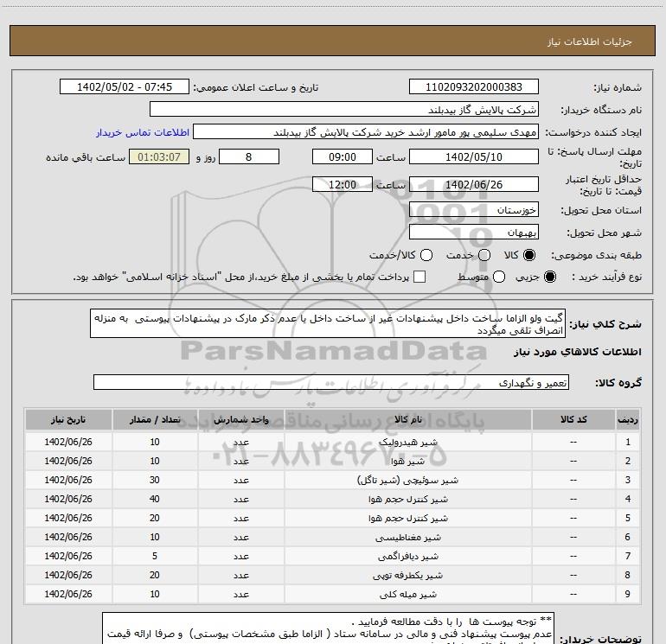Click item name شیر هیدرولیک
This screenshot has width=666, height=644.
407,442
